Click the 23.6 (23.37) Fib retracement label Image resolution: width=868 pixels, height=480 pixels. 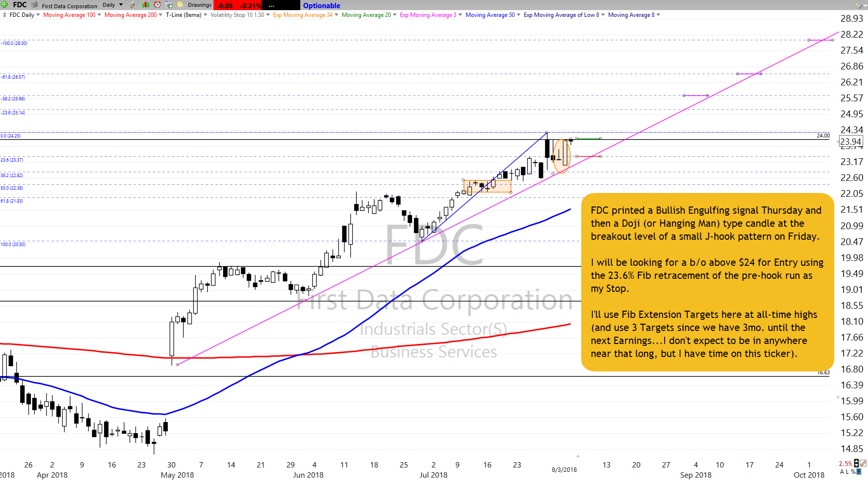click(x=12, y=160)
